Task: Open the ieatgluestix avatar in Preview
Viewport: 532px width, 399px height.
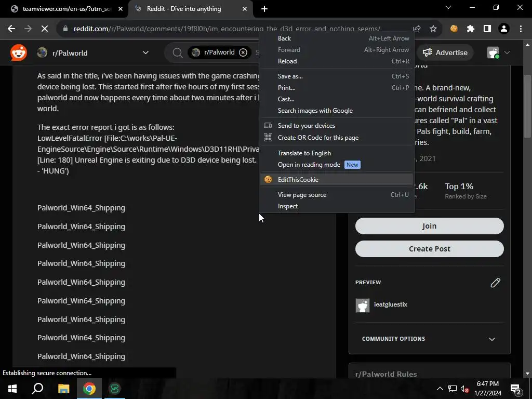Action: (x=362, y=305)
